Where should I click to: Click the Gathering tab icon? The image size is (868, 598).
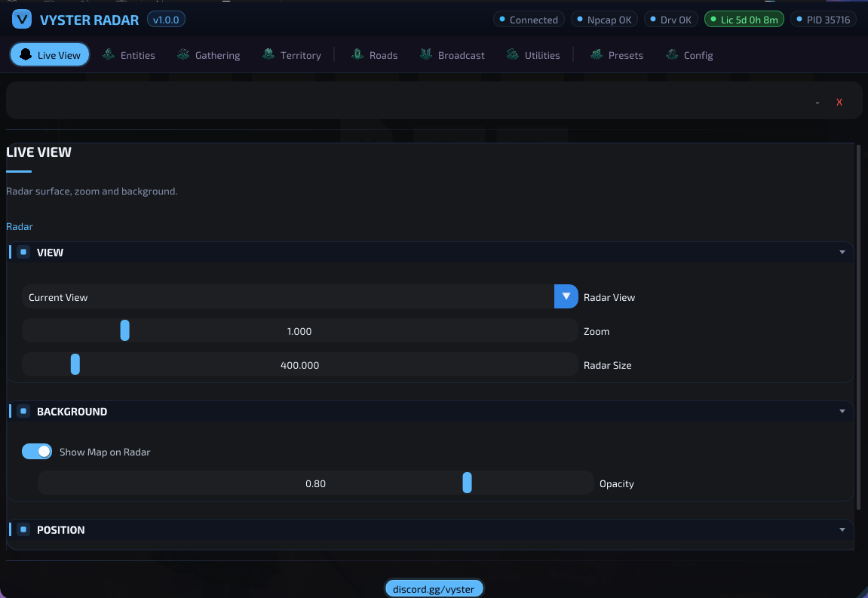coord(183,54)
